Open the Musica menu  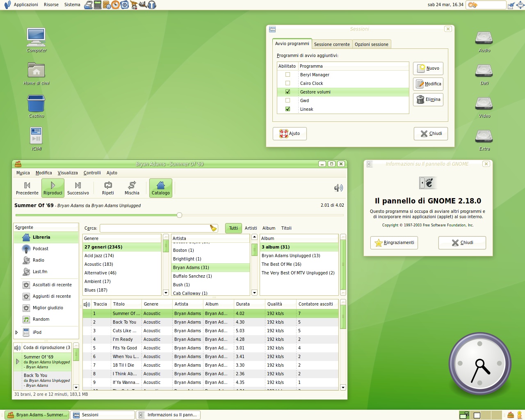[23, 173]
